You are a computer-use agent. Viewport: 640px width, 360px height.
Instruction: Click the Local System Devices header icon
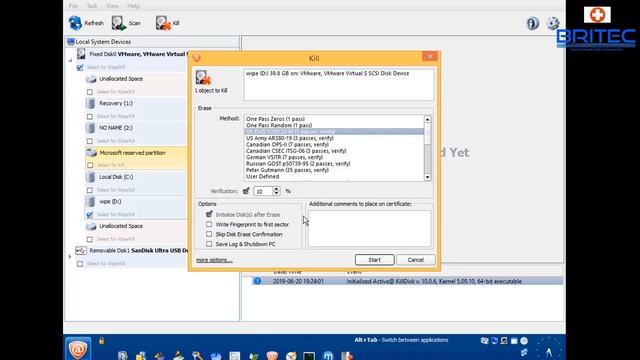[x=71, y=42]
